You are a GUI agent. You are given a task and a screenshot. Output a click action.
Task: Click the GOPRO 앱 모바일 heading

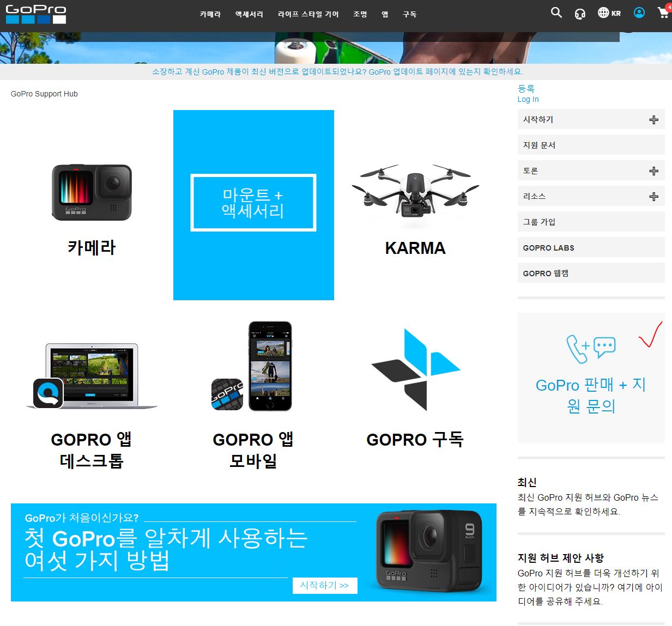pyautogui.click(x=253, y=450)
